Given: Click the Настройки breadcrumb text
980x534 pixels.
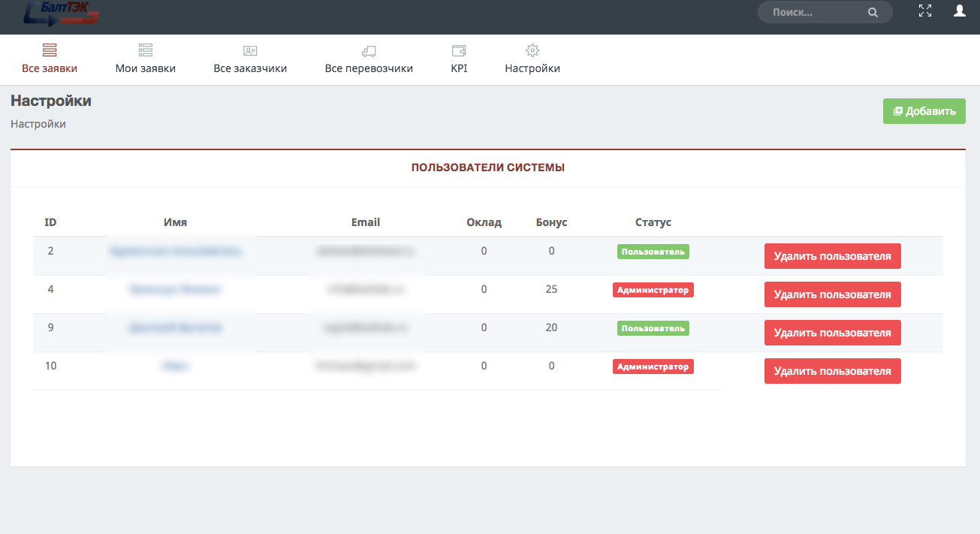Looking at the screenshot, I should point(38,124).
